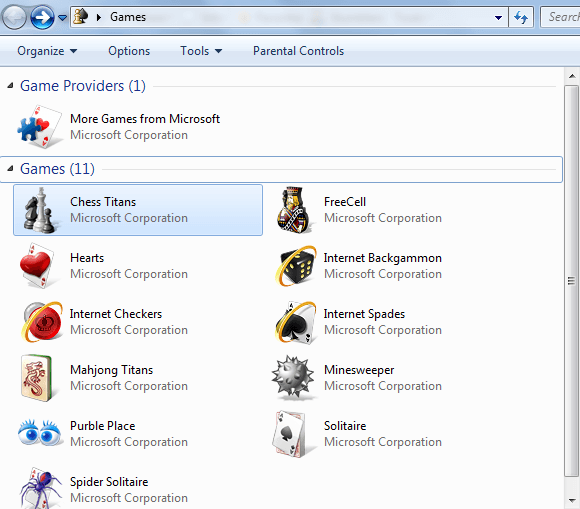Click the Games breadcrumb in address bar
This screenshot has width=580, height=509.
click(128, 17)
